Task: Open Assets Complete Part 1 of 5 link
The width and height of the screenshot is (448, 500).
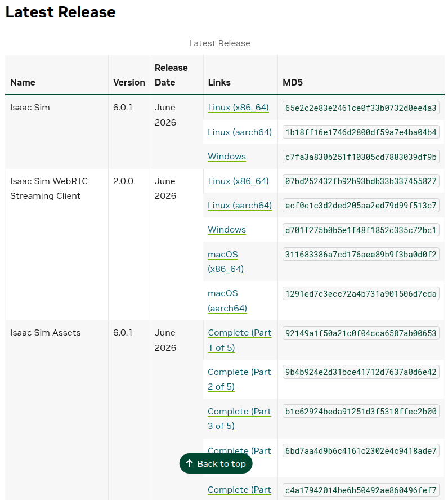Action: pyautogui.click(x=240, y=340)
